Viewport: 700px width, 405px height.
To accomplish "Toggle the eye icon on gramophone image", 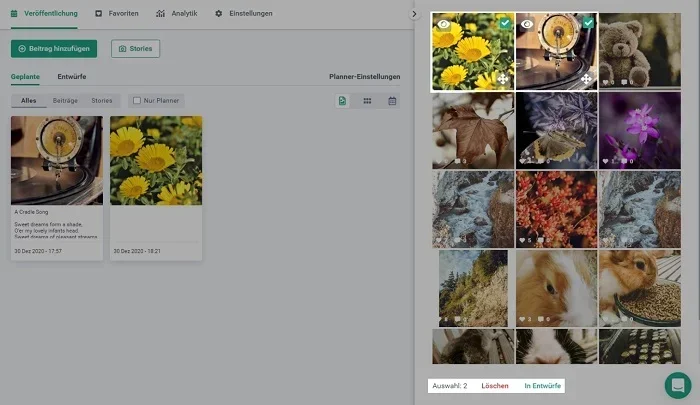I will [526, 23].
